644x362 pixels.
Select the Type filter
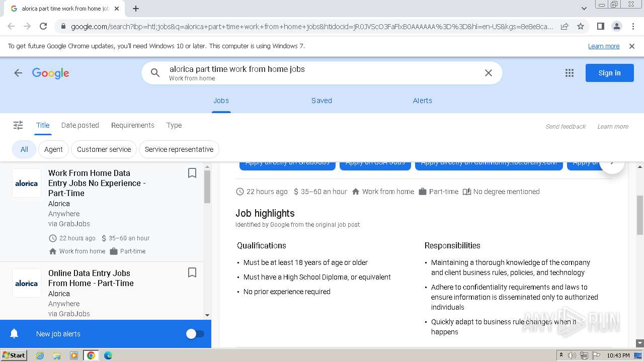click(x=174, y=125)
